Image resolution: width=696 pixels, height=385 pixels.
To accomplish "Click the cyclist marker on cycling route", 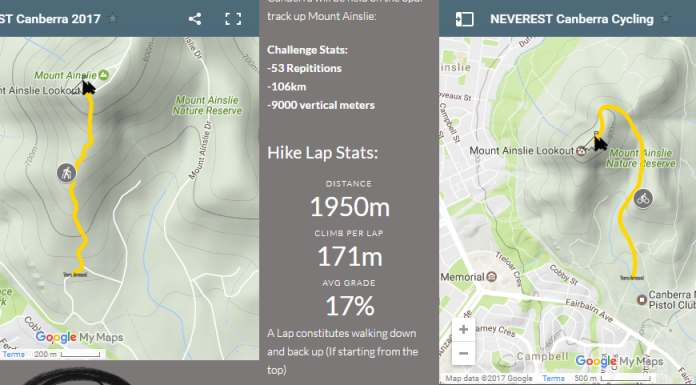I will 643,199.
